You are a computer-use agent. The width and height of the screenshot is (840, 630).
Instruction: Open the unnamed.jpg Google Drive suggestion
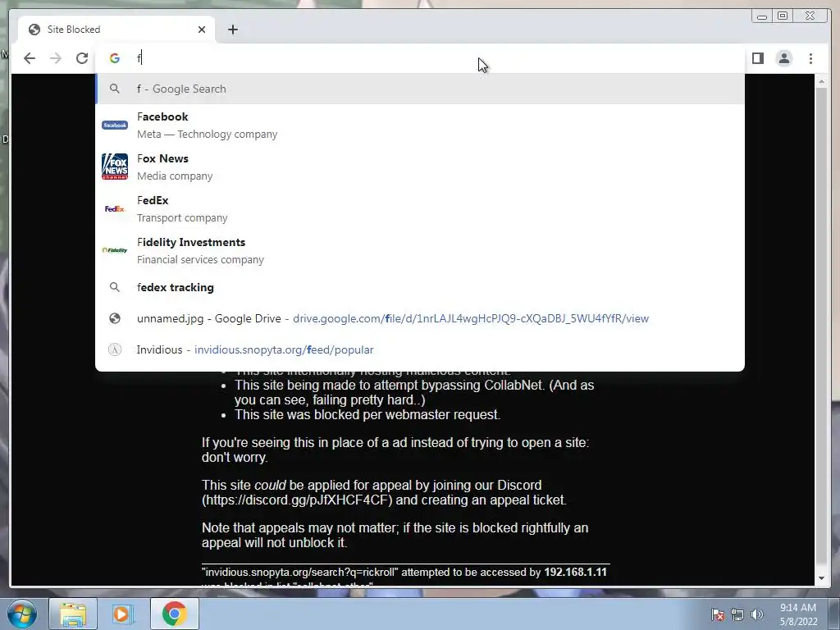pos(419,318)
